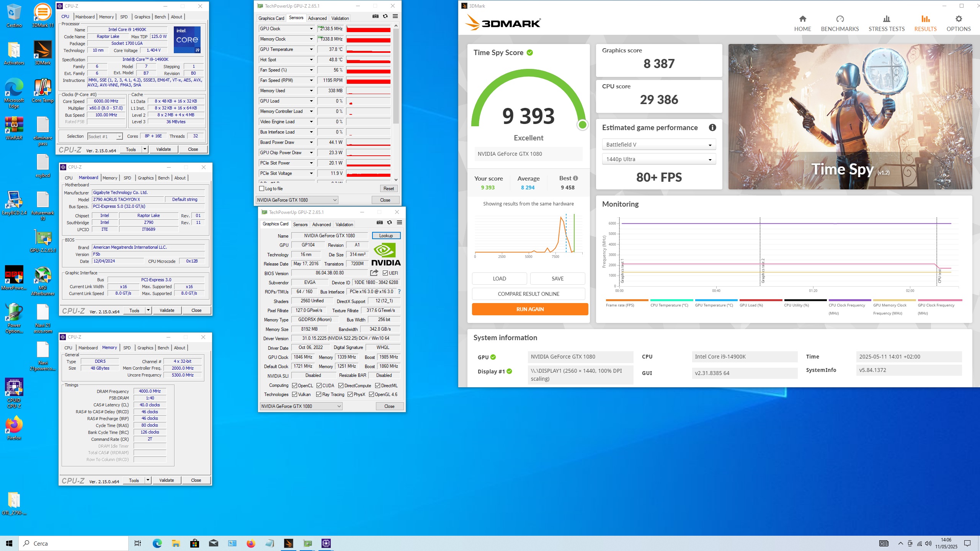Viewport: 980px width, 551px height.
Task: Open GPU selector dropdown in GPU-Z Sensors window
Action: click(297, 200)
